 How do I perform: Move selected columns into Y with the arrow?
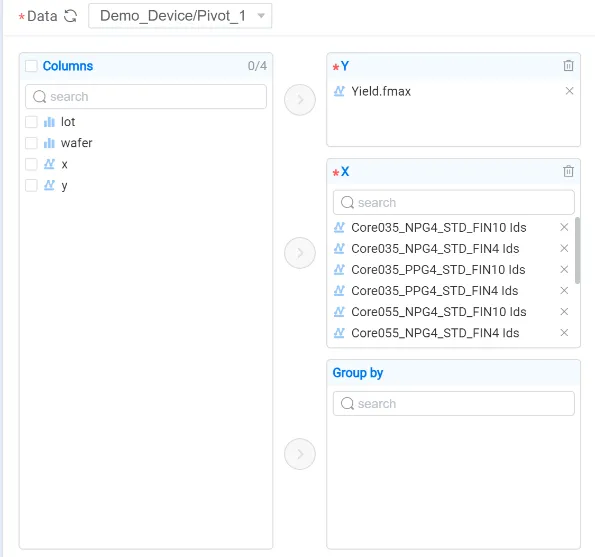(x=300, y=100)
